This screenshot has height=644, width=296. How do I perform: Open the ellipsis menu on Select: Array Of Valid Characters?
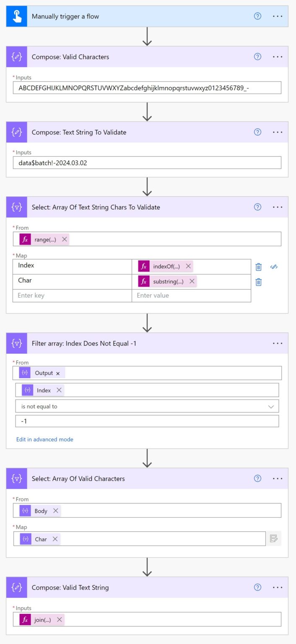tap(278, 478)
